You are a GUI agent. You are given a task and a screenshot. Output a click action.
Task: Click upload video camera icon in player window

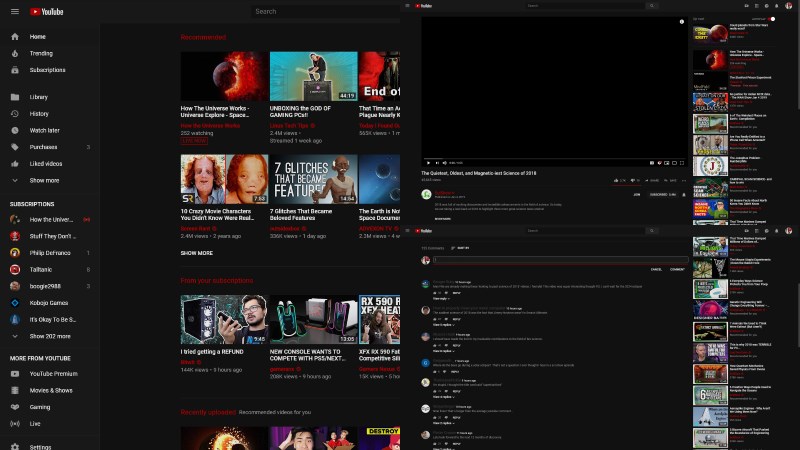[x=746, y=6]
